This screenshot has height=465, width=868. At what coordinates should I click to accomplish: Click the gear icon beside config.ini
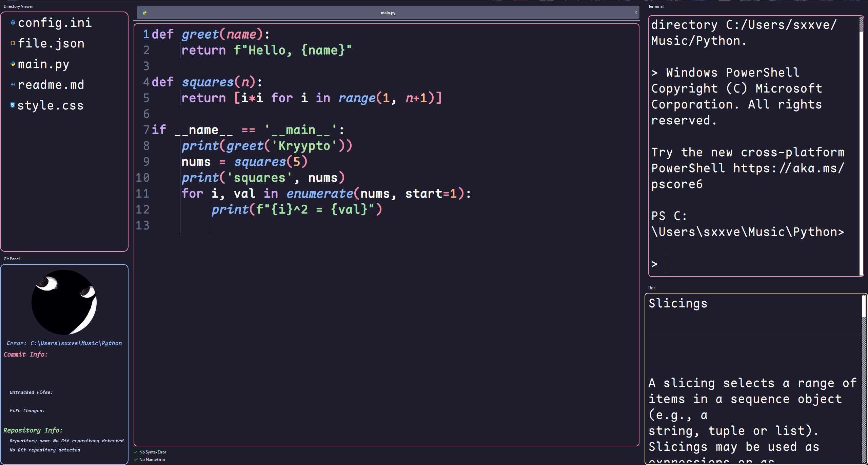(x=13, y=23)
